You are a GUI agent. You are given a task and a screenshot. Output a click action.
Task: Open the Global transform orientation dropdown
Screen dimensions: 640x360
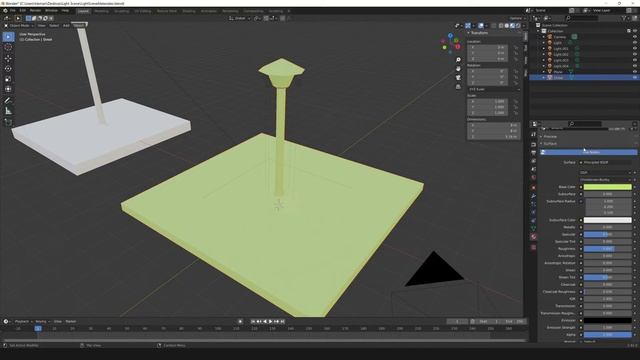click(240, 18)
